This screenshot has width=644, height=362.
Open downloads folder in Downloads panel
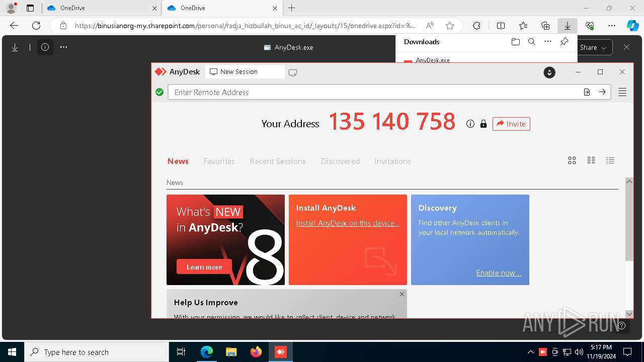(515, 42)
